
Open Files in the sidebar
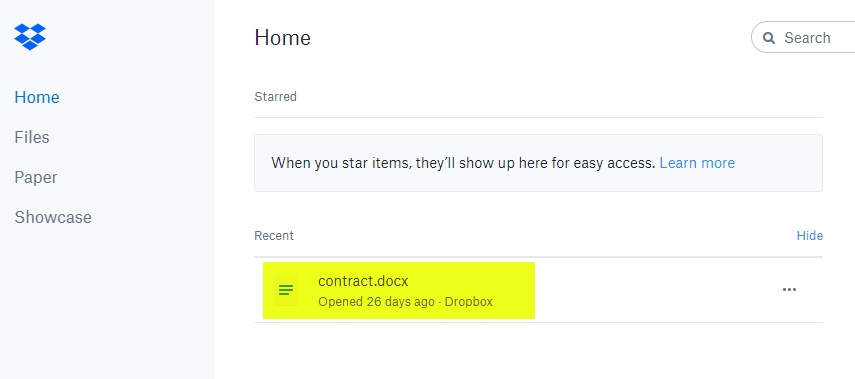click(32, 137)
